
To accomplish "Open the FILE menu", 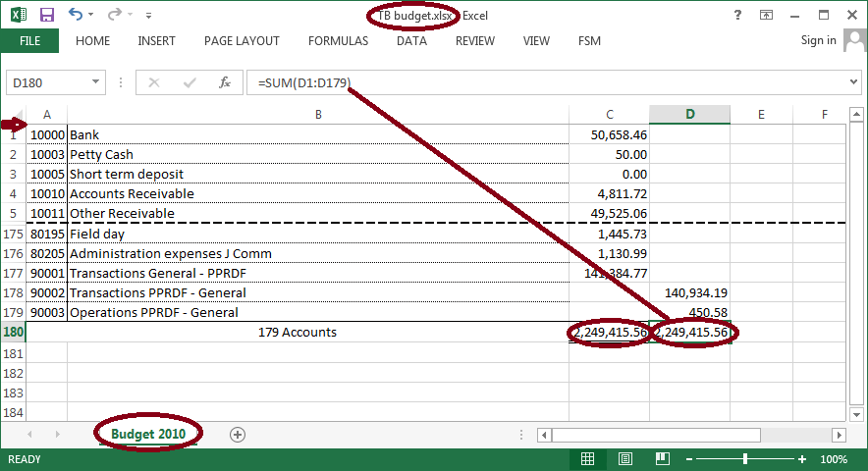I will point(29,41).
